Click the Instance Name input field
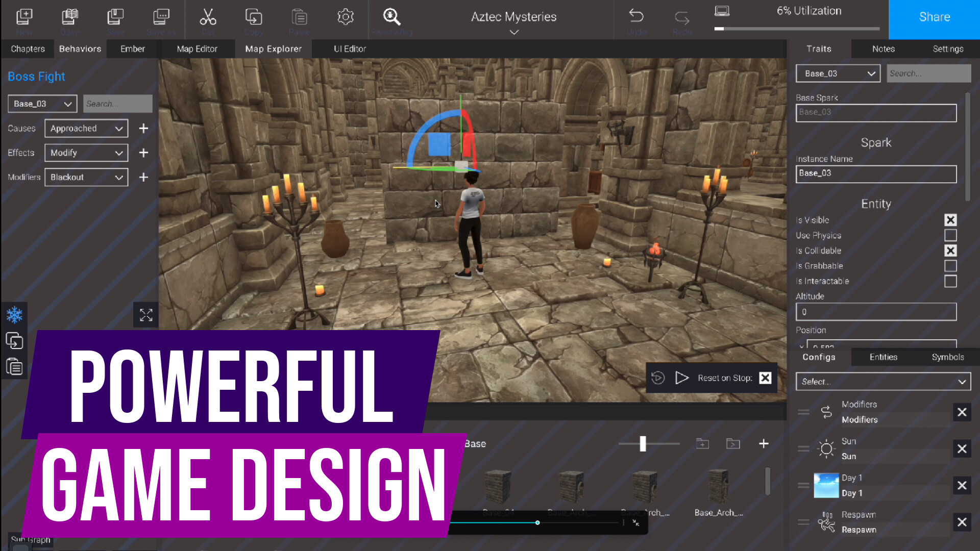 [x=876, y=173]
